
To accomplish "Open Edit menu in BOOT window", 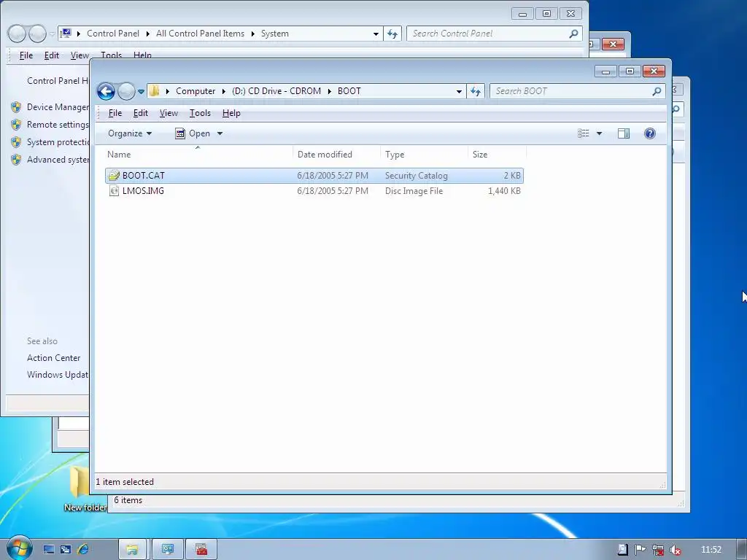I will (x=141, y=113).
